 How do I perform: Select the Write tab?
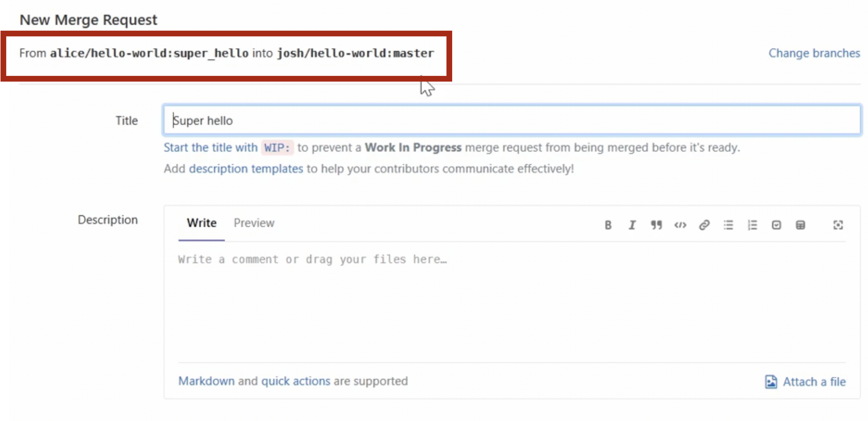click(x=201, y=223)
